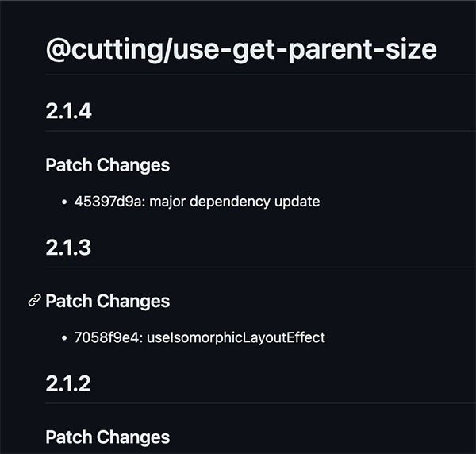Image resolution: width=476 pixels, height=454 pixels.
Task: Click Patch Changes heading under version 2.1.3
Action: point(108,302)
